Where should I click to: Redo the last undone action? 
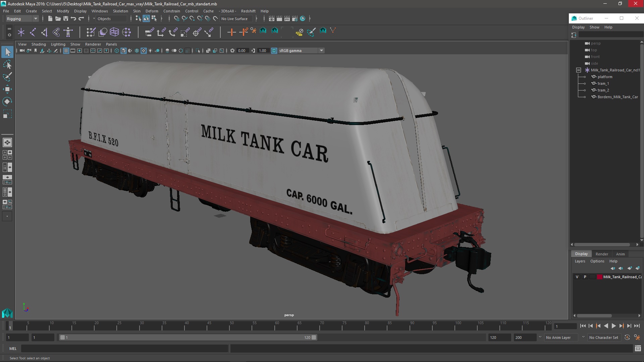pyautogui.click(x=81, y=19)
